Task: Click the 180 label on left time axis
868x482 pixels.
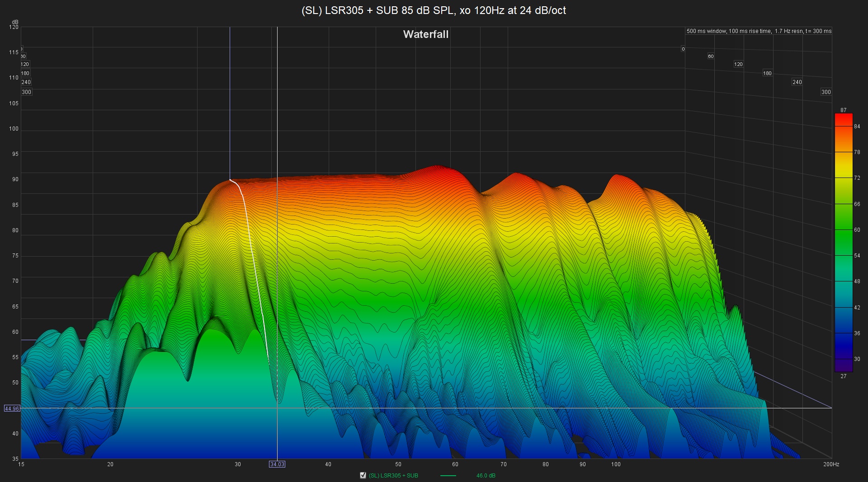Action: tap(25, 73)
